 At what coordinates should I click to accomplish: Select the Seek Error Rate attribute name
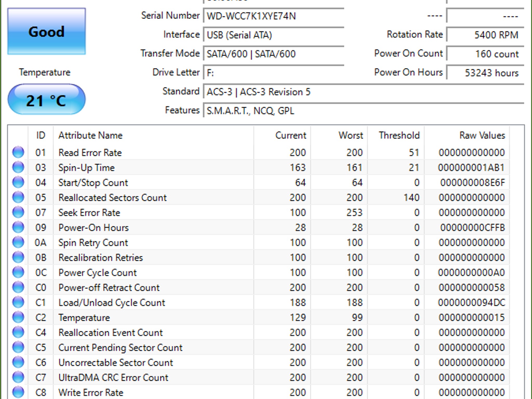(89, 212)
